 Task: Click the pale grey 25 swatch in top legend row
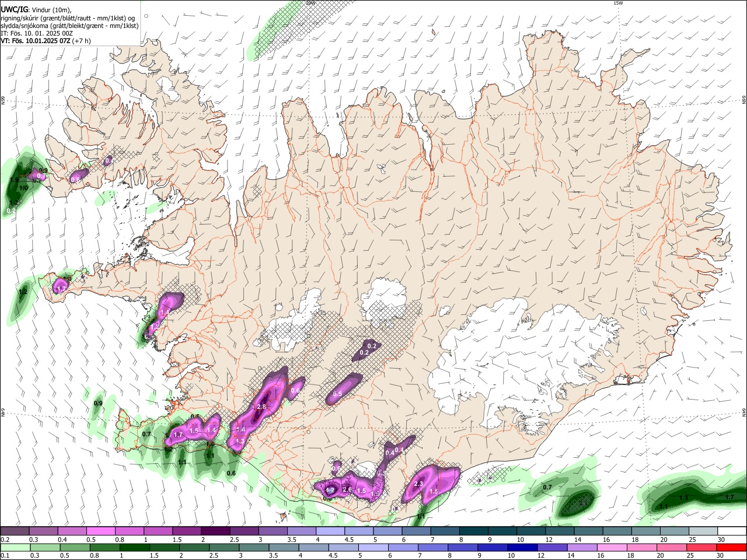(x=703, y=531)
